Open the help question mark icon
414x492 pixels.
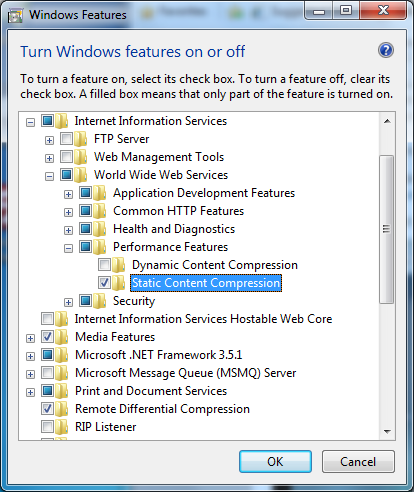pyautogui.click(x=386, y=51)
